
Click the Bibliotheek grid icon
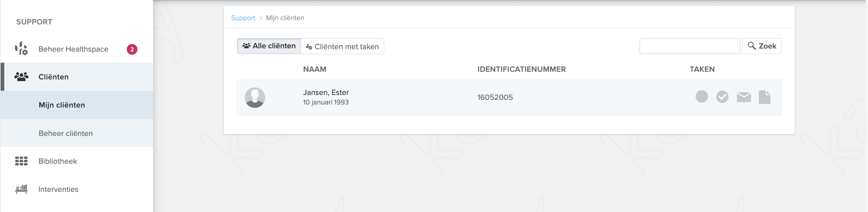(21, 161)
